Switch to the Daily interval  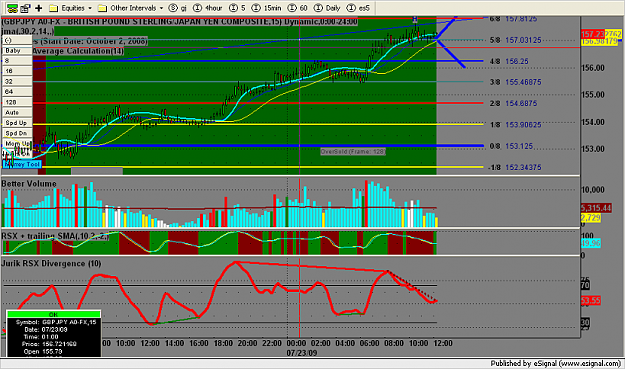click(x=327, y=8)
